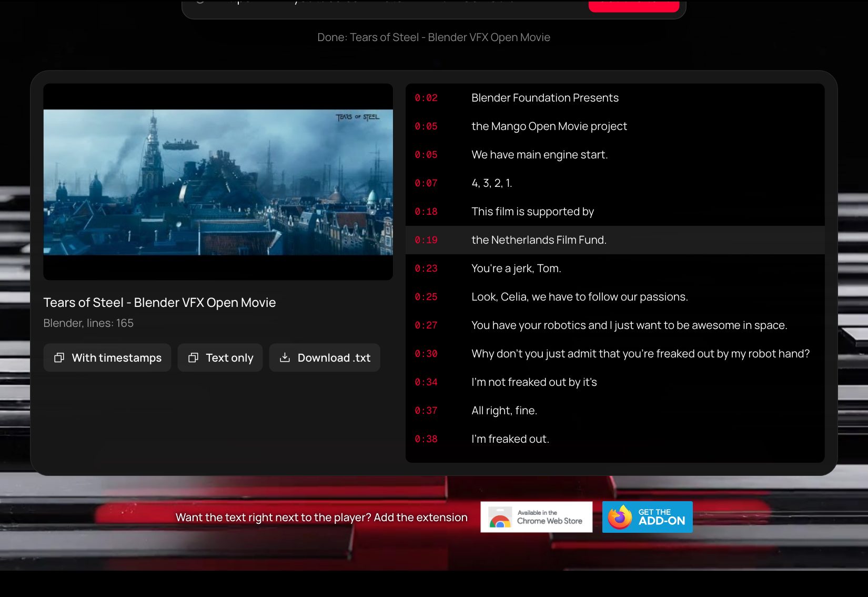Click the download arrow icon for .txt
The image size is (868, 597).
285,358
